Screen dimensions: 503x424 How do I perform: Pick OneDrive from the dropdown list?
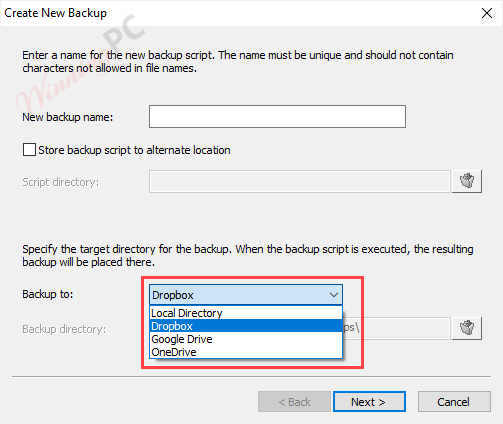tap(246, 352)
